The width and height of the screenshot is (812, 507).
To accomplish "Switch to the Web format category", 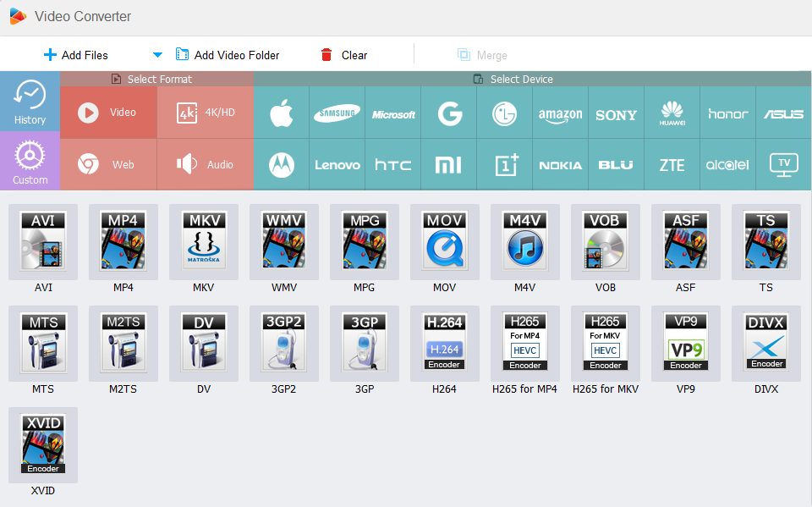I will click(108, 165).
